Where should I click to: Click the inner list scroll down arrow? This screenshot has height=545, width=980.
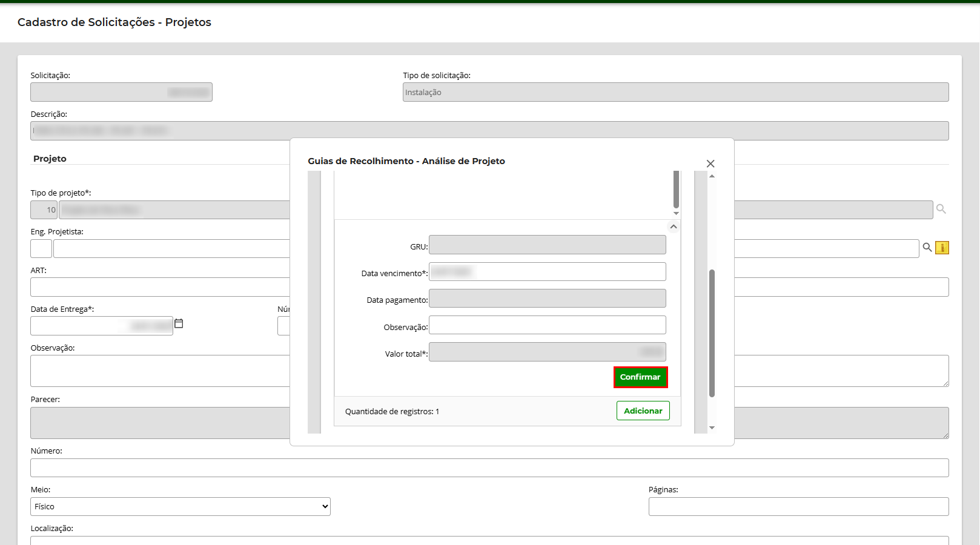point(676,213)
